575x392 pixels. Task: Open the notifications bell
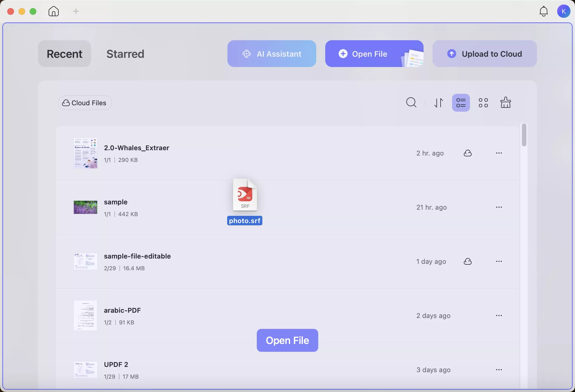point(543,11)
